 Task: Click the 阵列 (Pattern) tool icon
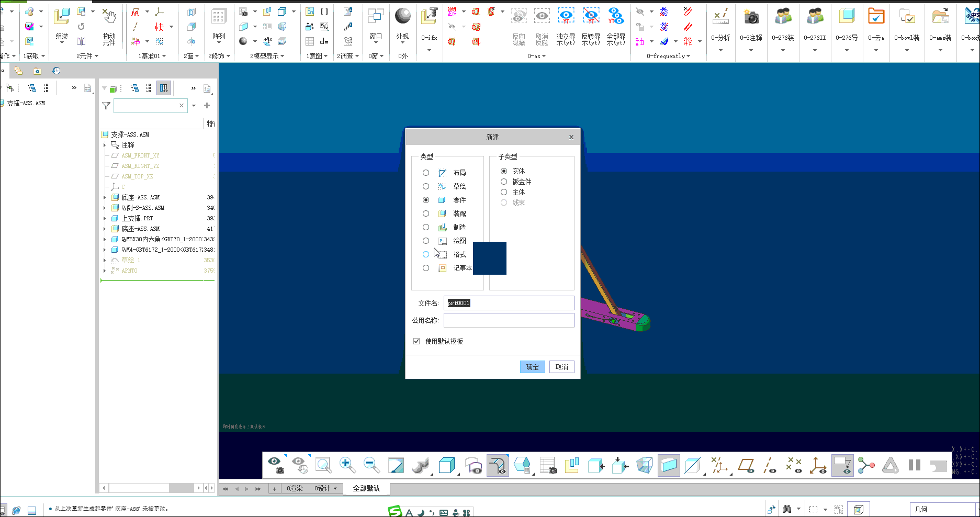click(219, 18)
